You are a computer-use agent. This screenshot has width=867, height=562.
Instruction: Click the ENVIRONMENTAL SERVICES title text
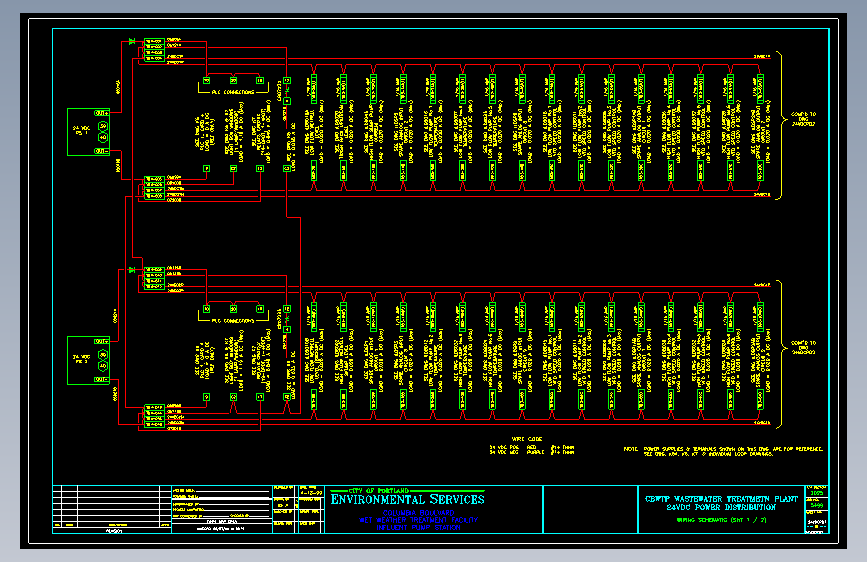408,499
